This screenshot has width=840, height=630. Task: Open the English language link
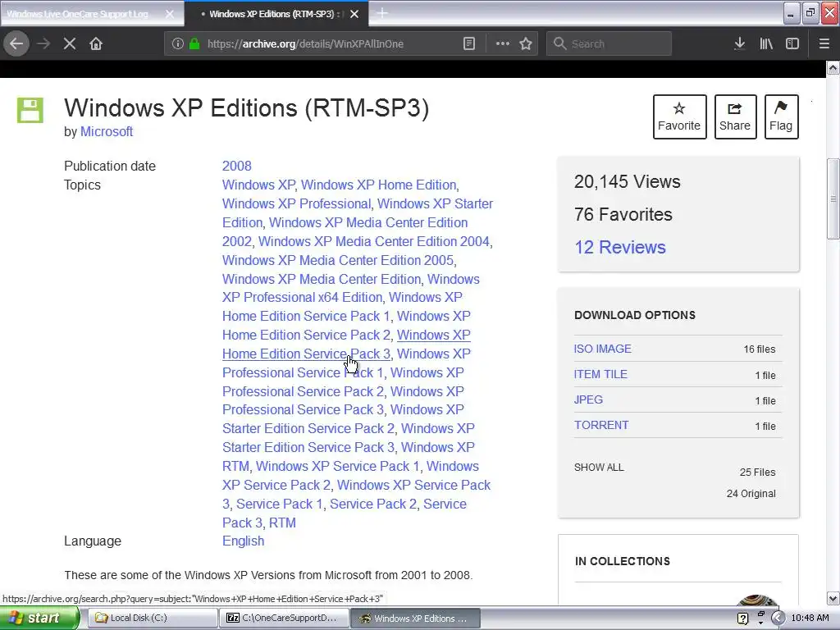pyautogui.click(x=243, y=541)
